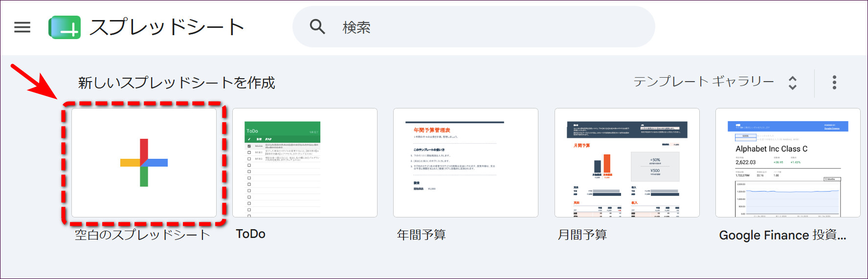Click the 年間予算 label text
Image resolution: width=868 pixels, height=279 pixels.
tap(421, 235)
